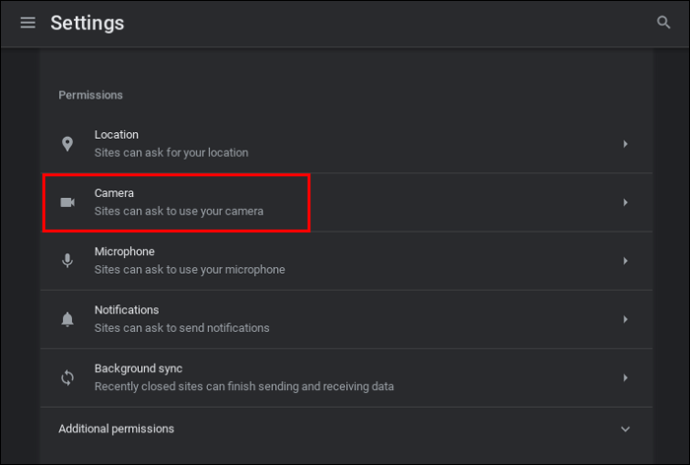Select the Notifications permission entry
Screen dimensions: 690x465
346,319
